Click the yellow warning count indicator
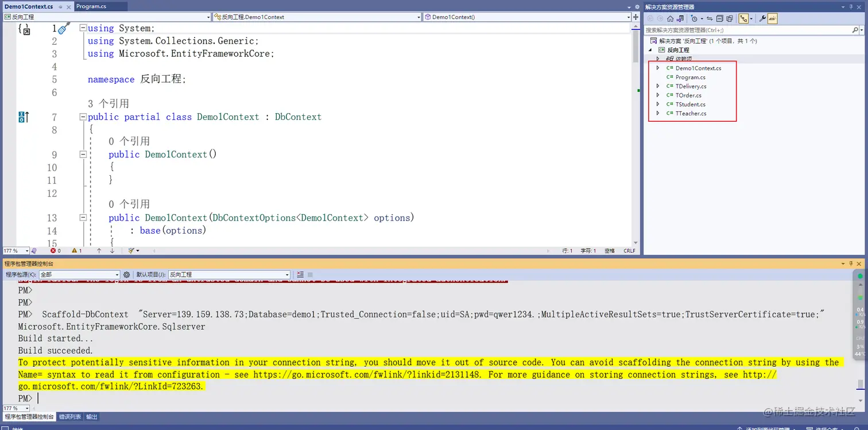 76,251
